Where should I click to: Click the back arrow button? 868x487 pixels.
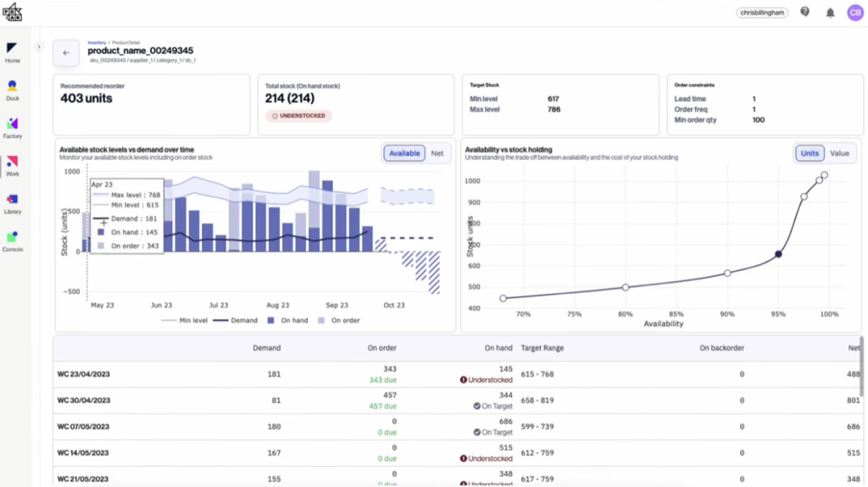(66, 53)
